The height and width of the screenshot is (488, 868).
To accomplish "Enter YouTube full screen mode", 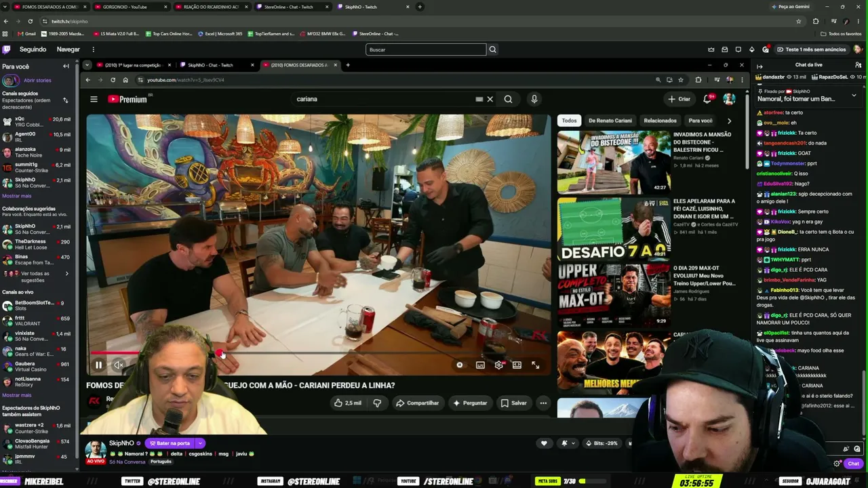I will pos(535,365).
